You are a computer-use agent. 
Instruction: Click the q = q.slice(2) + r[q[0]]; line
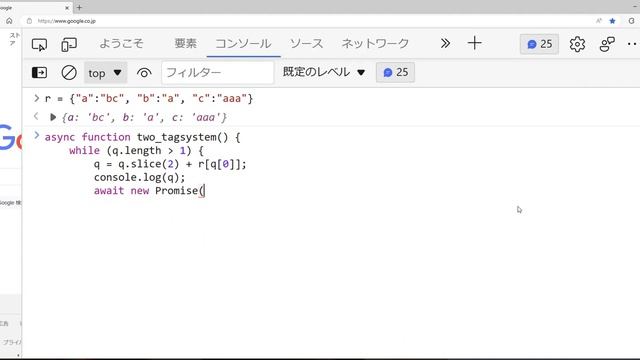pos(170,164)
